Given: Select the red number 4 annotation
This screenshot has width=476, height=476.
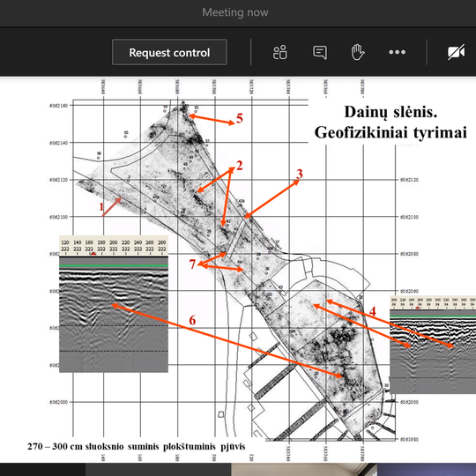Looking at the screenshot, I should coord(373,311).
